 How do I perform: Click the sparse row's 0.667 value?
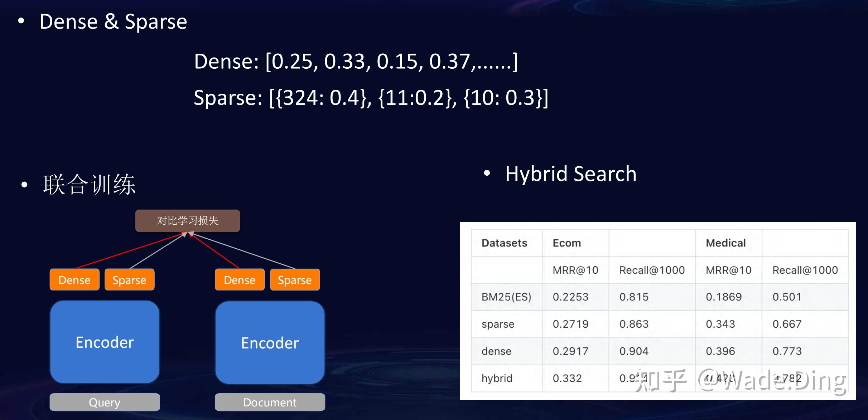pyautogui.click(x=787, y=324)
